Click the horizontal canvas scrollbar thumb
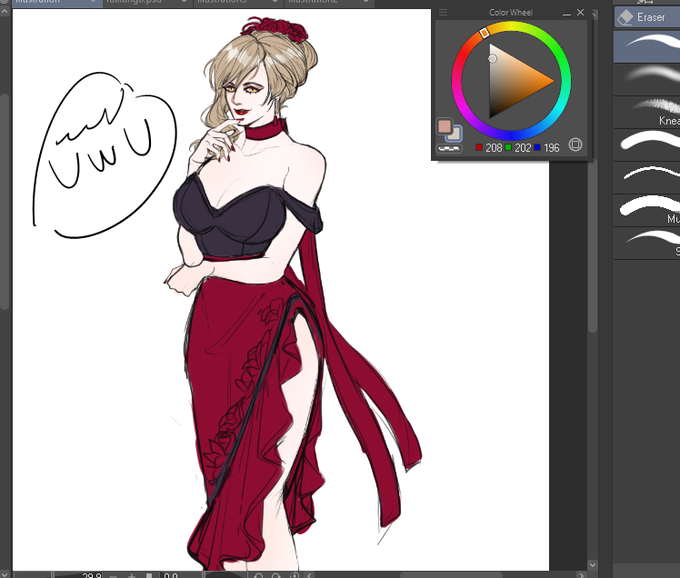Screen dimensions: 680x578 pos(451,575)
